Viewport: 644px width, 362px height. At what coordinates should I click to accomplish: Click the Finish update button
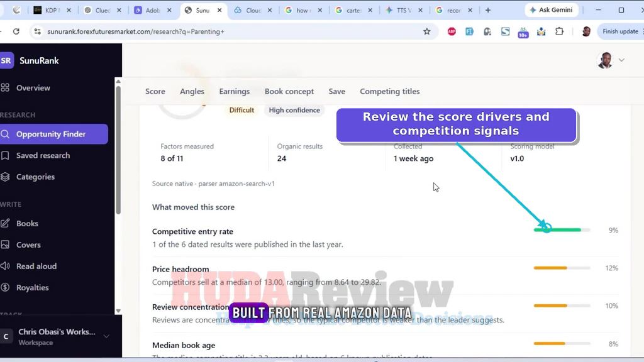pyautogui.click(x=620, y=31)
